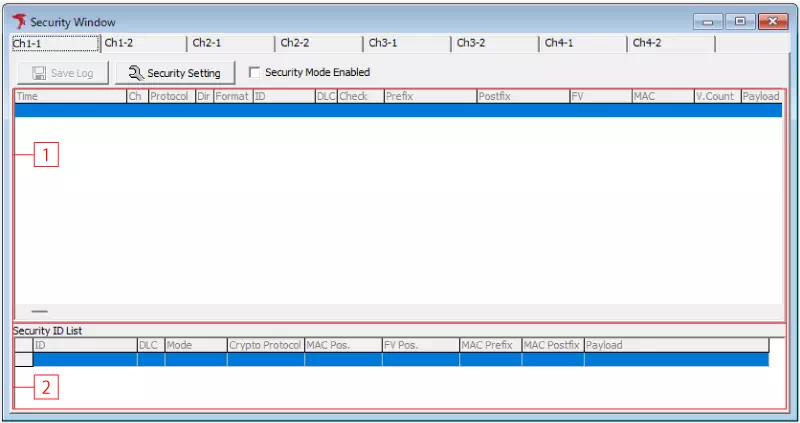Select the row header cell in Security ID List
Image resolution: width=800 pixels, height=423 pixels.
[x=23, y=360]
